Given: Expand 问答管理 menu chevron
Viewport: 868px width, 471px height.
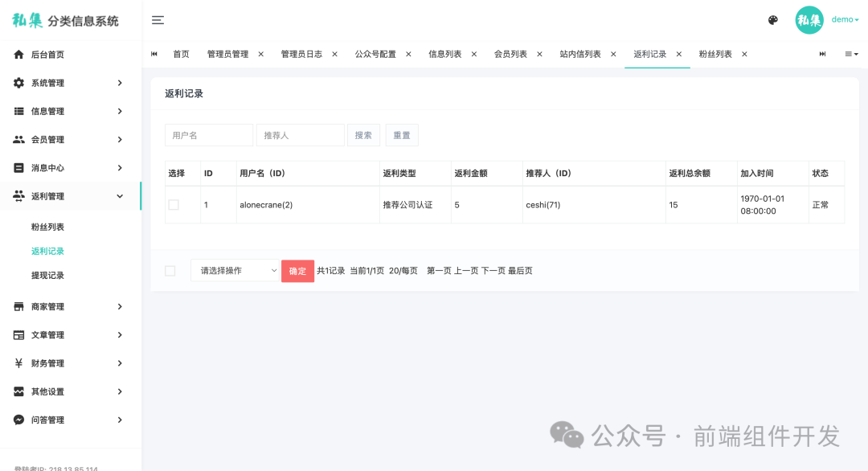Looking at the screenshot, I should coord(120,420).
